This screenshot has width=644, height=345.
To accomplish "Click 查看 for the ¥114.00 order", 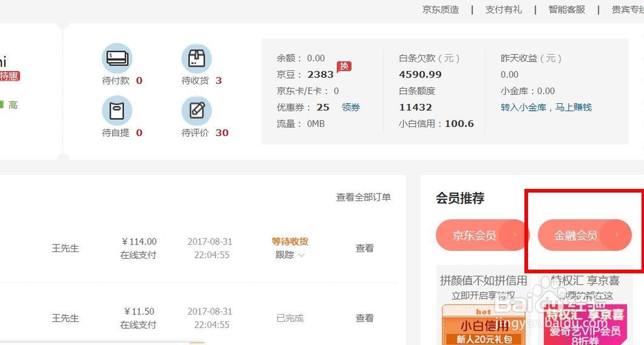I will (365, 248).
